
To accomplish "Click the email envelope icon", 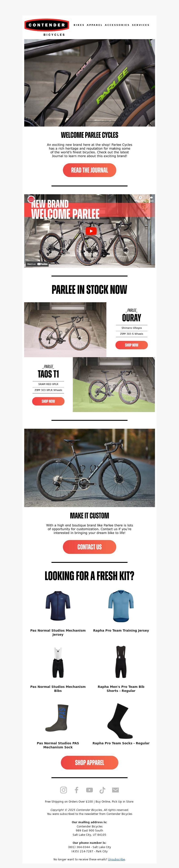I will pyautogui.click(x=115, y=790).
